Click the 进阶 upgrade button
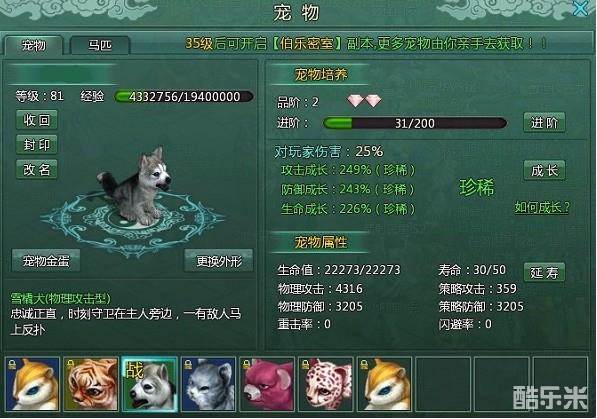 tap(544, 123)
